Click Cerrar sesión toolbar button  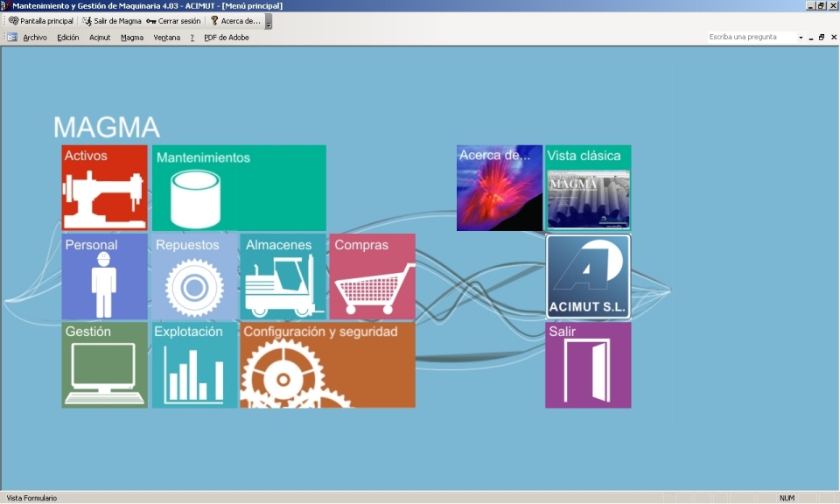[173, 21]
